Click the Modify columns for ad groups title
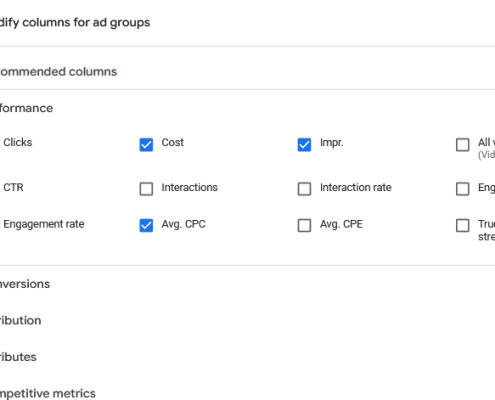 point(75,23)
